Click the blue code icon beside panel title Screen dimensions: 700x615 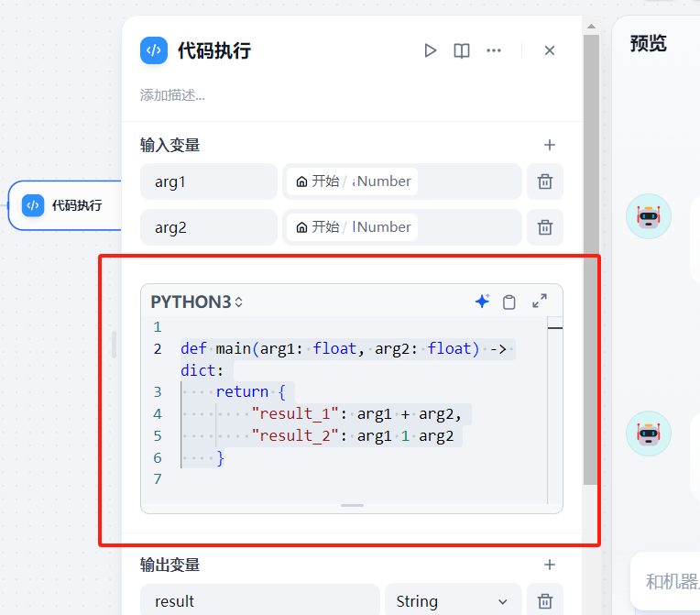point(154,50)
